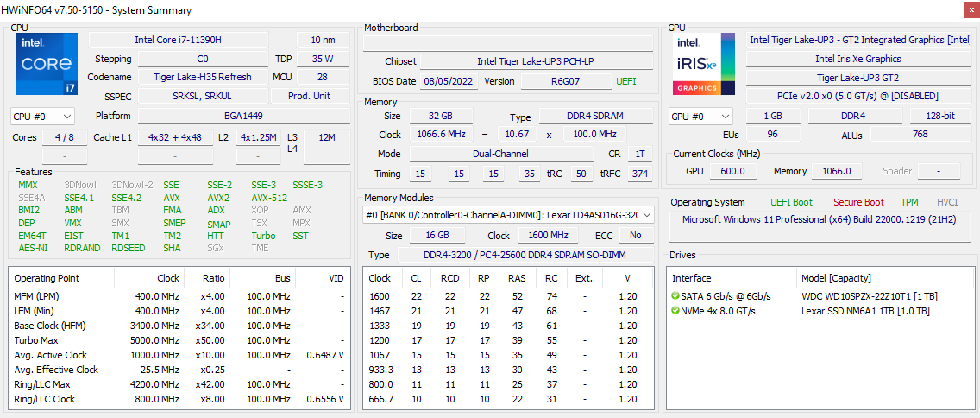Click the Turbo feature label
Image resolution: width=980 pixels, height=418 pixels.
(x=263, y=236)
